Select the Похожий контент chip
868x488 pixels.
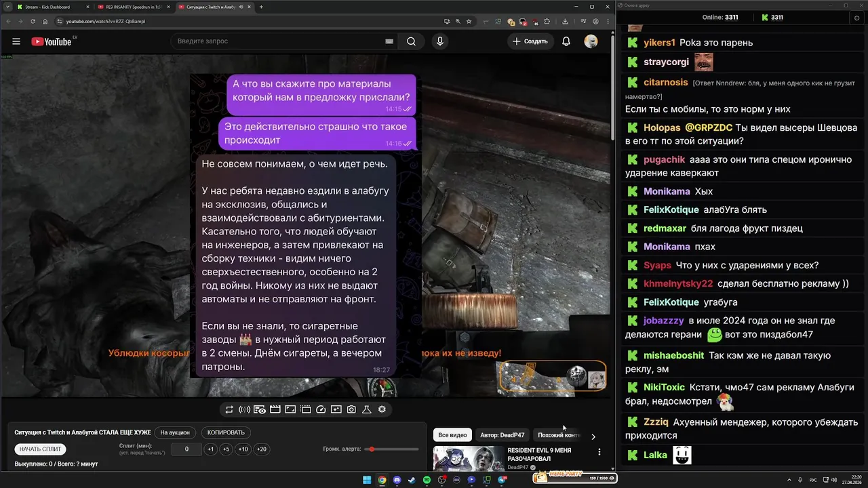tap(559, 435)
